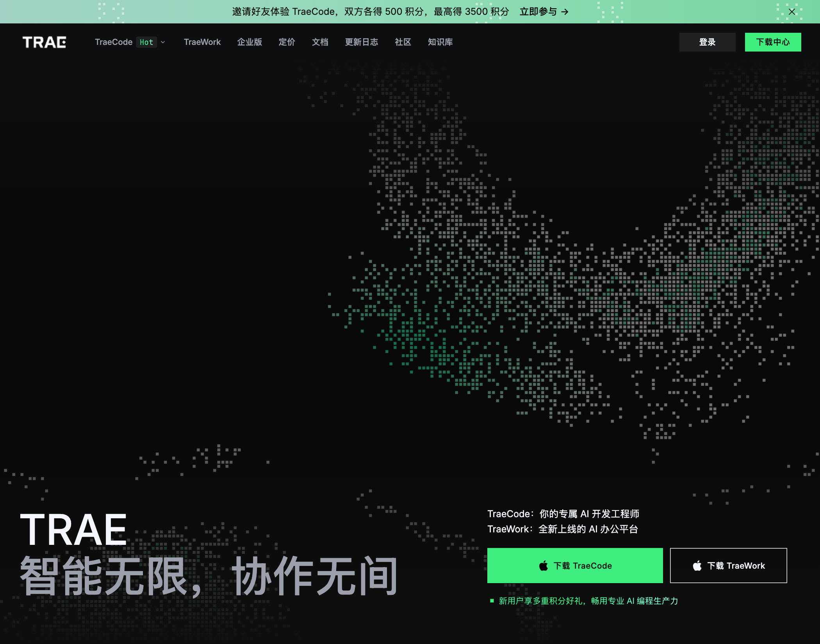820x644 pixels.
Task: Click the TraeCode：你的专属 AI 开发工程师 text
Action: tap(563, 514)
